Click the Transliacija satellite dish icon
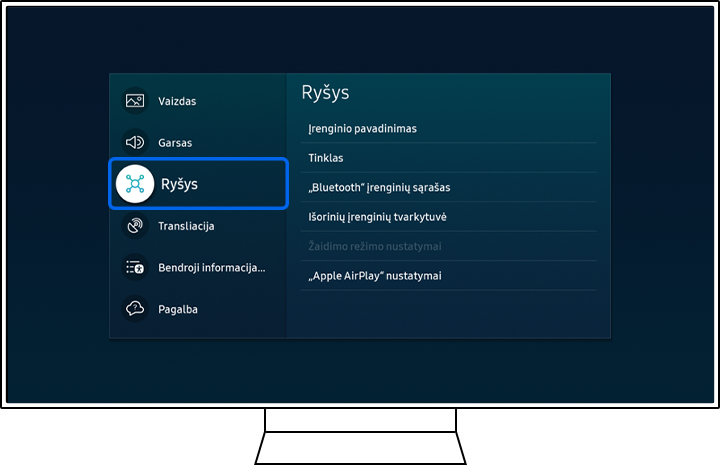The image size is (720, 465). 134,226
